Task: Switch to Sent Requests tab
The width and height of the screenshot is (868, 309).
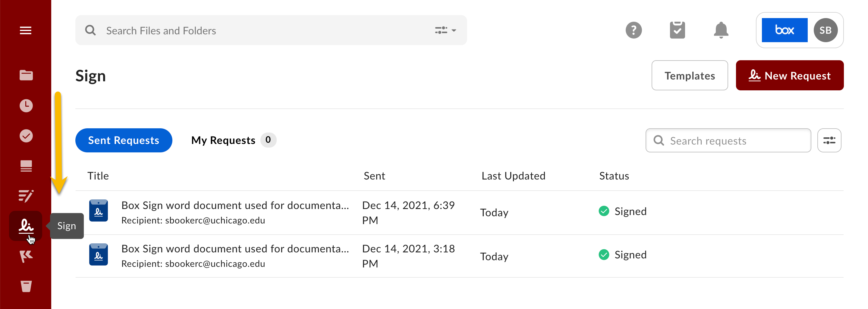Action: (x=124, y=140)
